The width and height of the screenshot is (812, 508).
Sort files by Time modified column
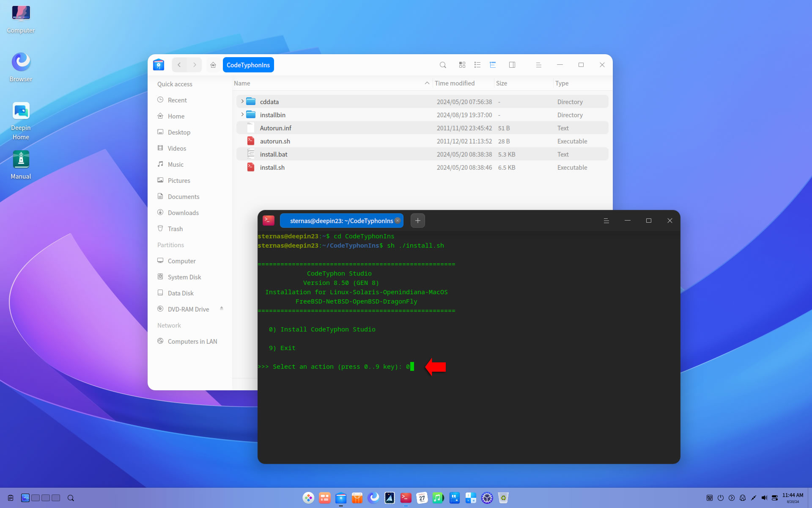463,83
